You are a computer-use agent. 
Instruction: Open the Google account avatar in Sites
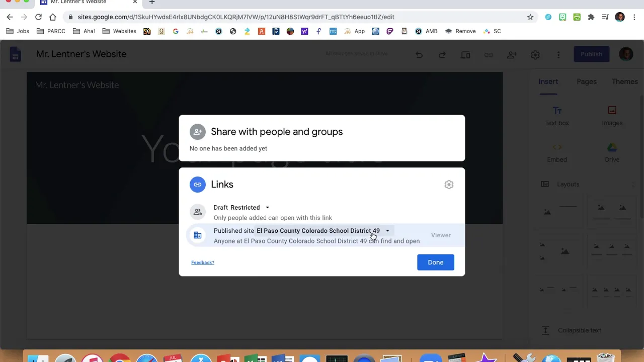pos(626,54)
